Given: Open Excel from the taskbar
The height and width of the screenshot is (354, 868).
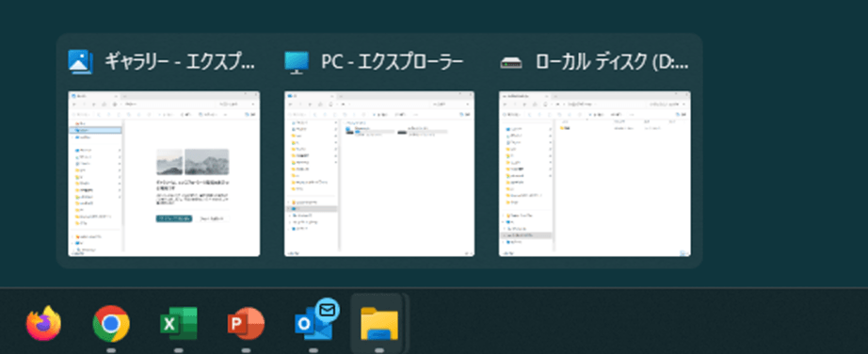Looking at the screenshot, I should click(x=178, y=324).
